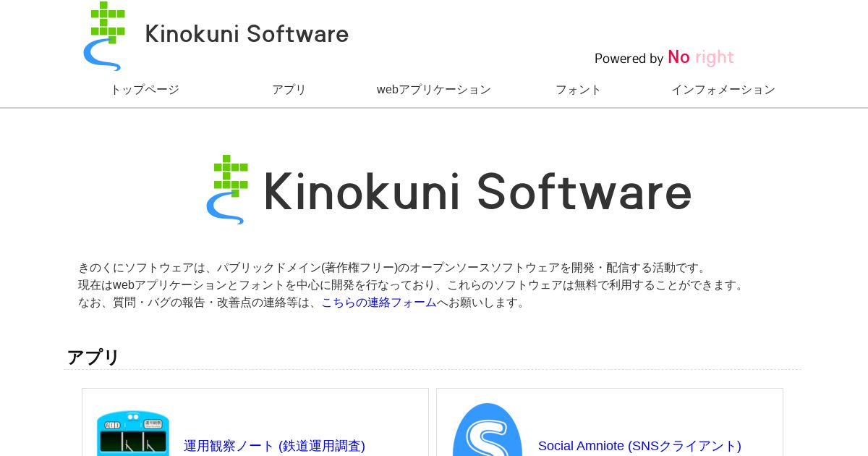Open Social Amniote (SNSクライアント) link

click(x=639, y=446)
